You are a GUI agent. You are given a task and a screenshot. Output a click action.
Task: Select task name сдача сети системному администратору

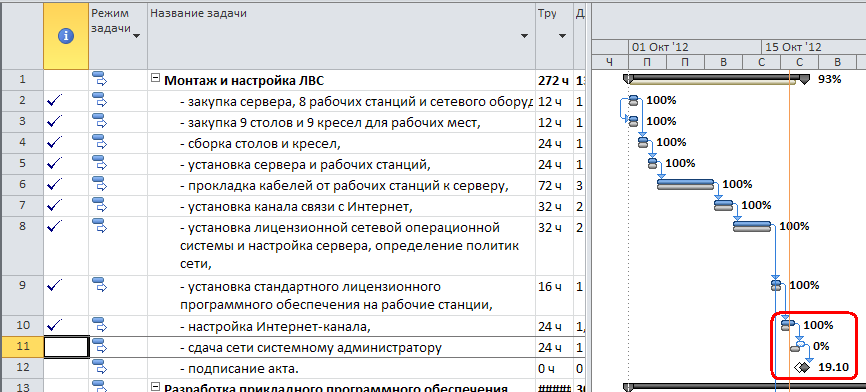(311, 347)
